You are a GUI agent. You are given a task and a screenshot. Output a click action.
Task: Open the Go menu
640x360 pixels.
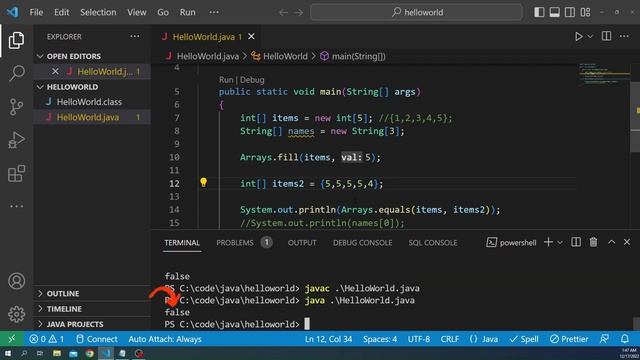tap(163, 12)
